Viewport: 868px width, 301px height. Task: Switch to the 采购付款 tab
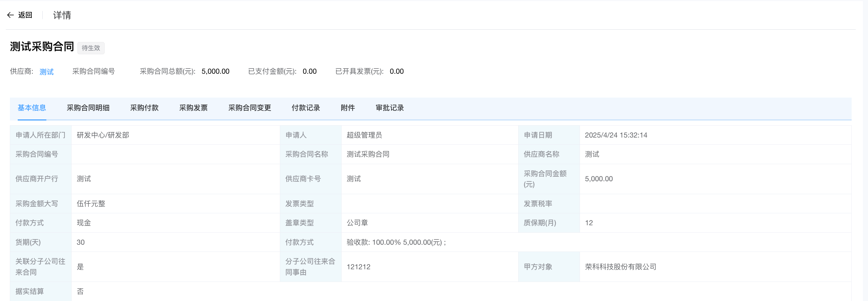point(144,108)
